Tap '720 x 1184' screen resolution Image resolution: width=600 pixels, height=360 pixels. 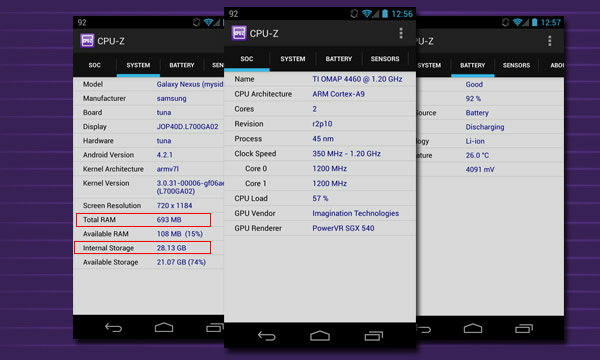point(174,206)
